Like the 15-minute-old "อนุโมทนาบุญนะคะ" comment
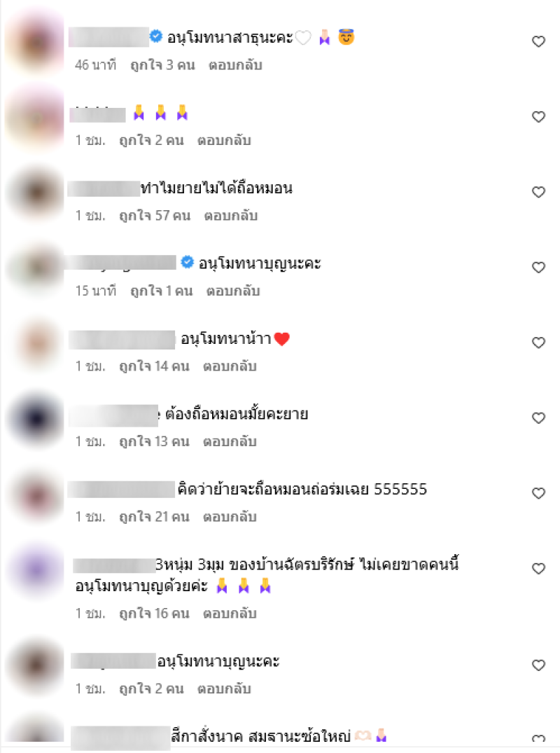This screenshot has height=753, width=560. (538, 268)
